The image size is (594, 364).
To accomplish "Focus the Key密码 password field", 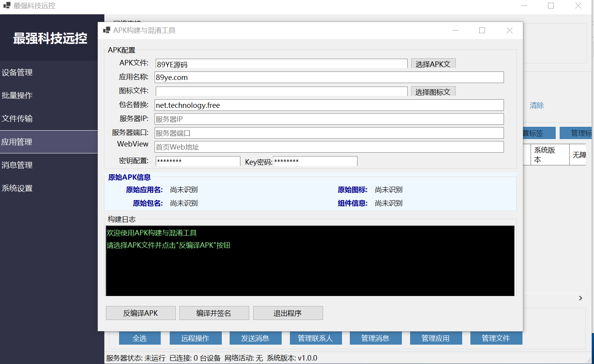I will (315, 161).
